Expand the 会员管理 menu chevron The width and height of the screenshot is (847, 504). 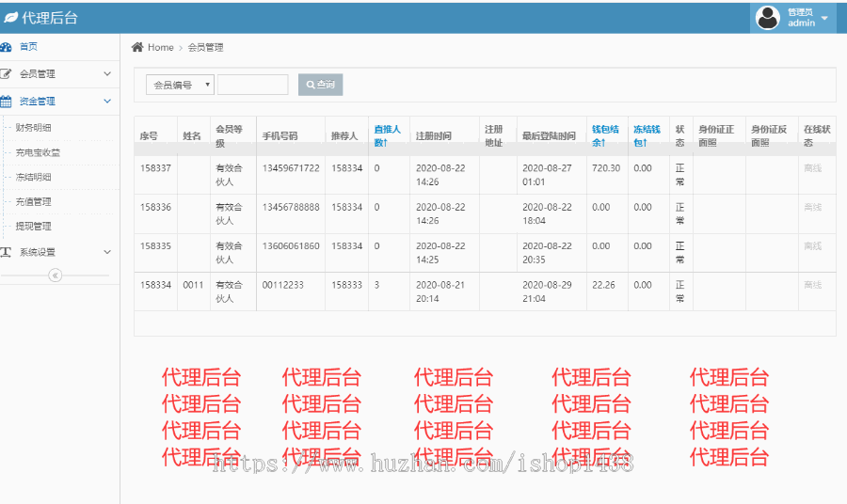click(107, 73)
